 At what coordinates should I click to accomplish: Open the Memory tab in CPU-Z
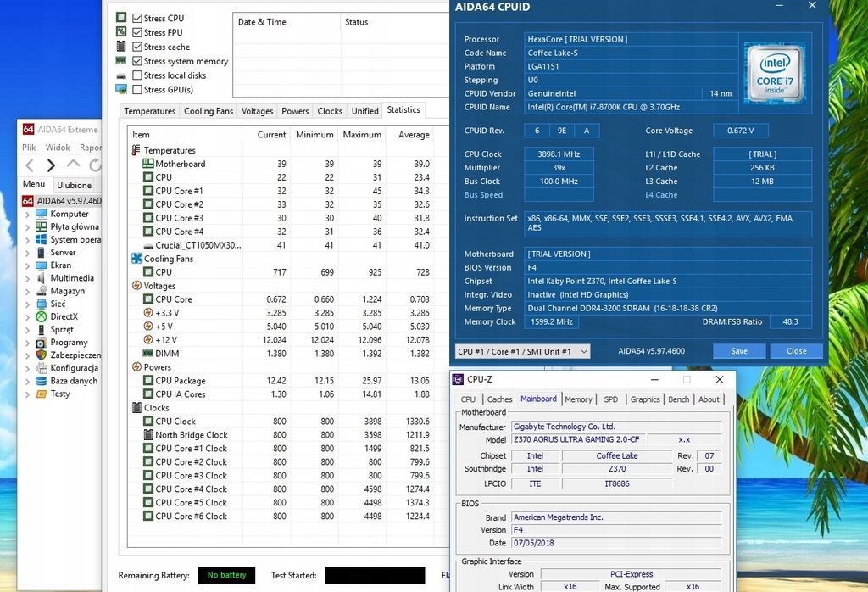point(578,399)
